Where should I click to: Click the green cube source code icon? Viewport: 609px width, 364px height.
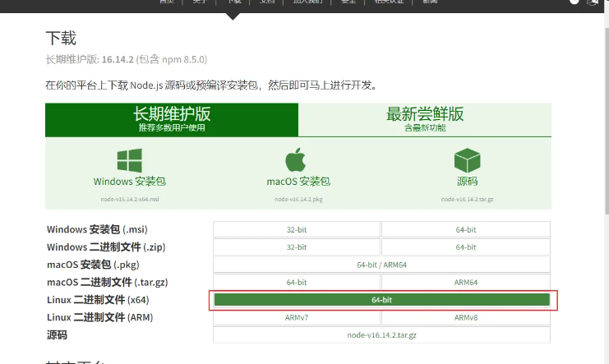point(468,160)
